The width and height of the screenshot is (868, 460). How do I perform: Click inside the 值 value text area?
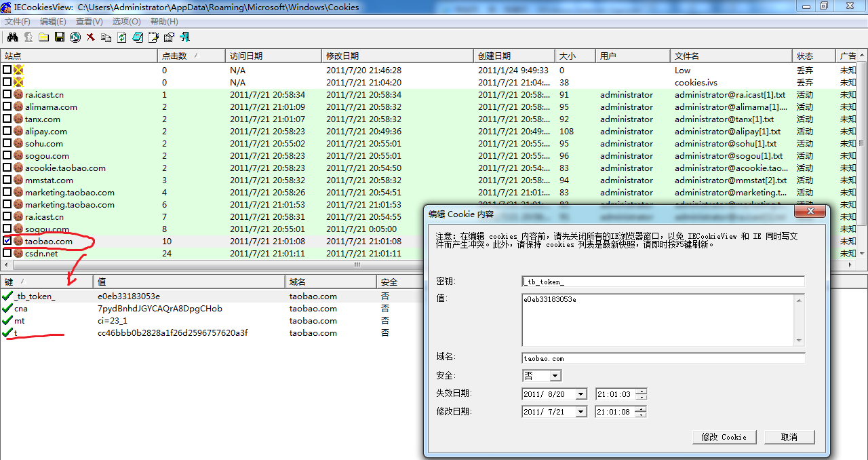(658, 320)
